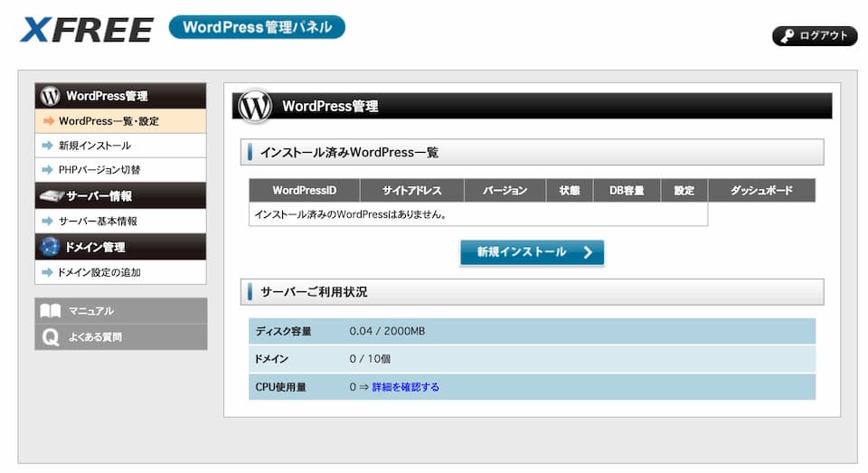Click the XFREE logo

(87, 30)
